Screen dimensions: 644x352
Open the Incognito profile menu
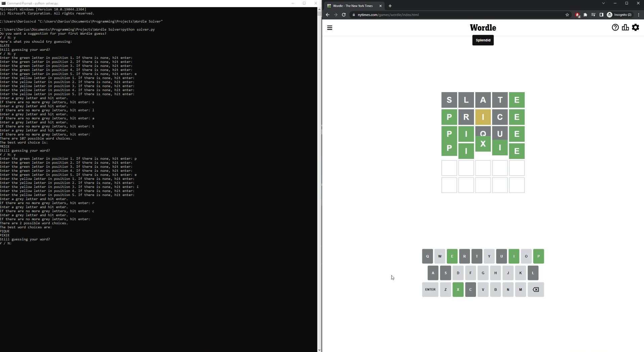click(619, 15)
